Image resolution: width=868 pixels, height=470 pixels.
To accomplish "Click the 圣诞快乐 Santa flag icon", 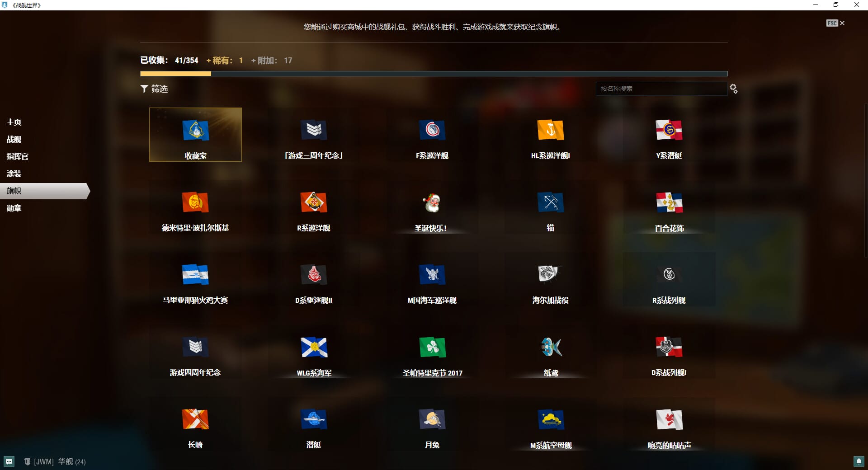I will pos(432,203).
